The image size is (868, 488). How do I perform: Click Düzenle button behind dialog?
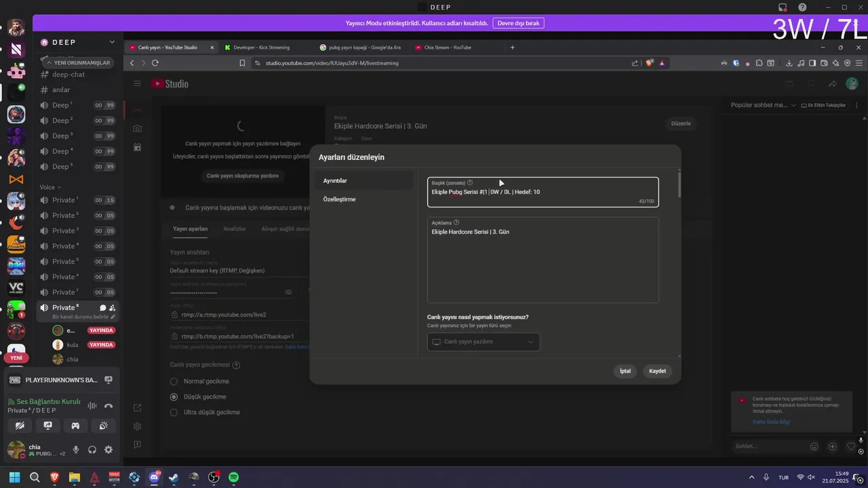(x=680, y=123)
